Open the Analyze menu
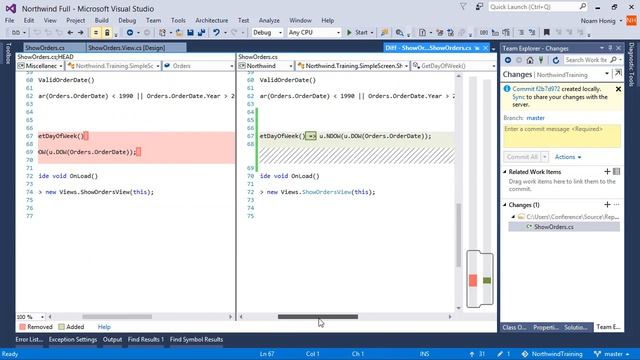This screenshot has height=360, width=640. click(269, 20)
